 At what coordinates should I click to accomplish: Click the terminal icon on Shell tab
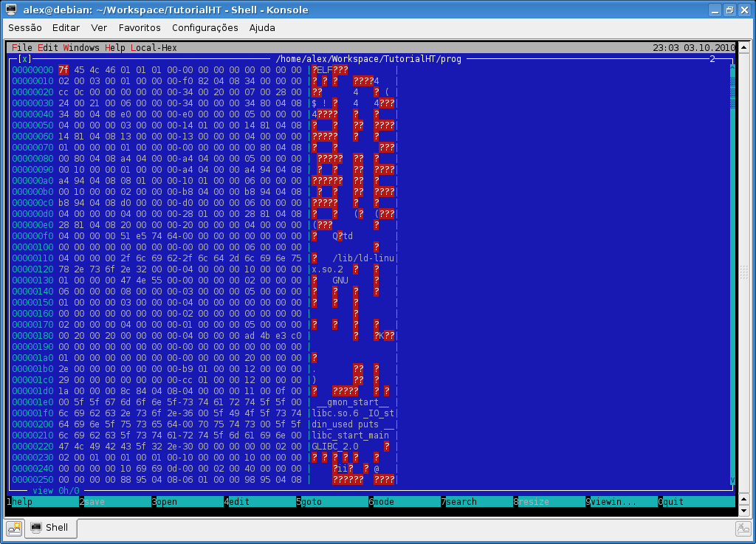(x=35, y=528)
